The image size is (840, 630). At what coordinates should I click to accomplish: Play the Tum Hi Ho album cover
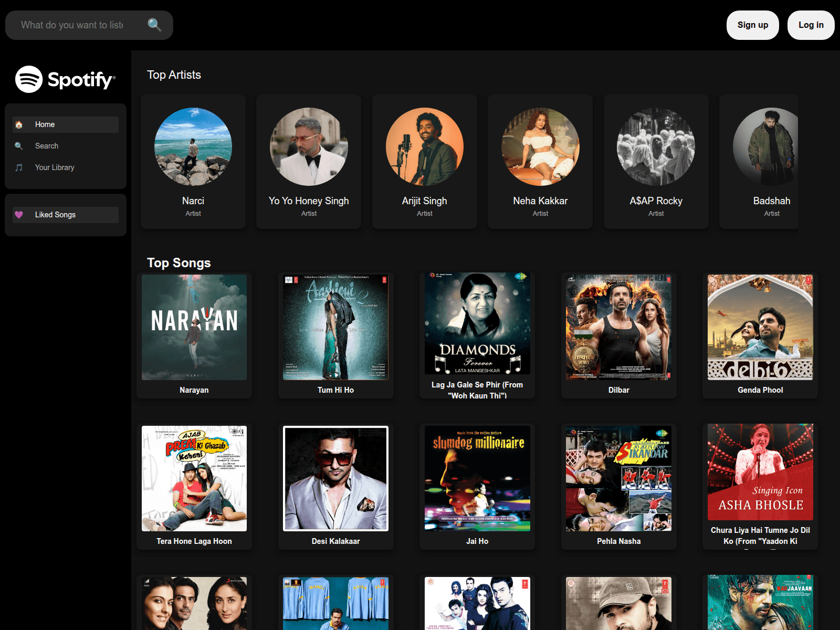pos(335,327)
